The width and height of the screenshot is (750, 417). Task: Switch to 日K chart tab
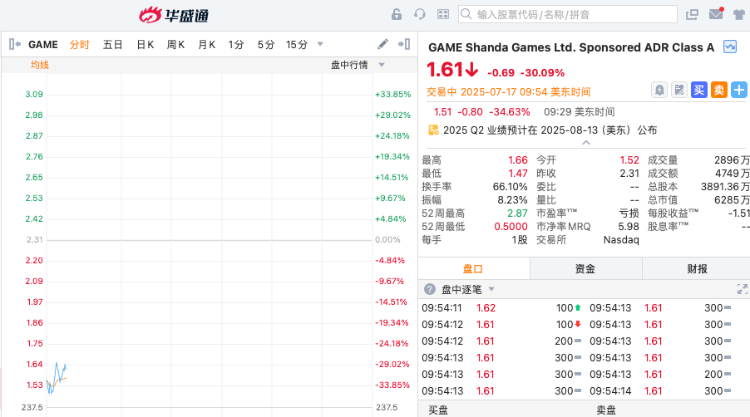(x=145, y=44)
